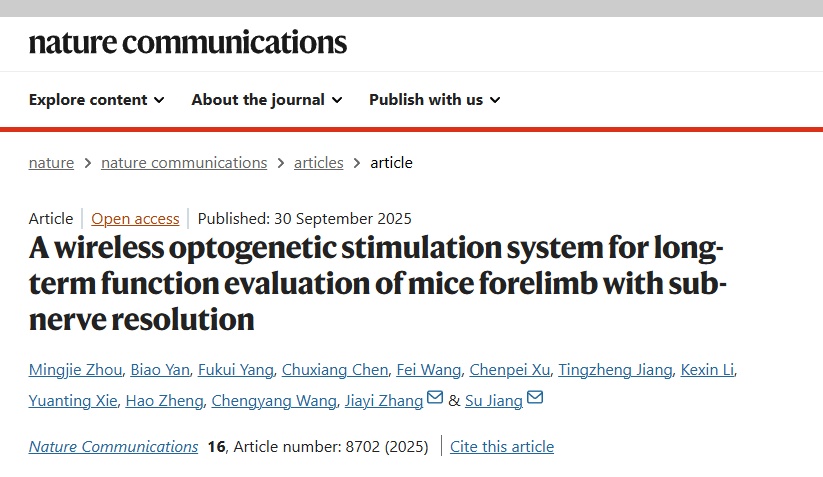Viewport: 823px width, 477px height.
Task: Open author Mingjie Zhou's details
Action: coord(76,370)
